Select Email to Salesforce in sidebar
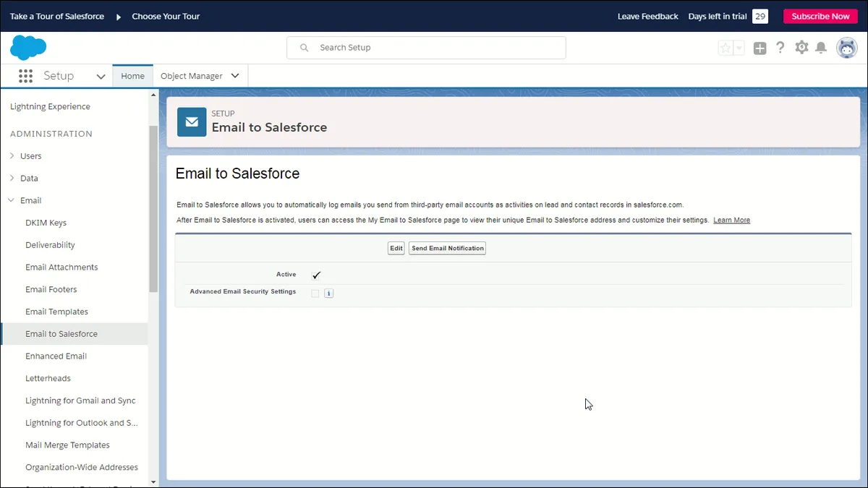The height and width of the screenshot is (488, 868). 75,334
